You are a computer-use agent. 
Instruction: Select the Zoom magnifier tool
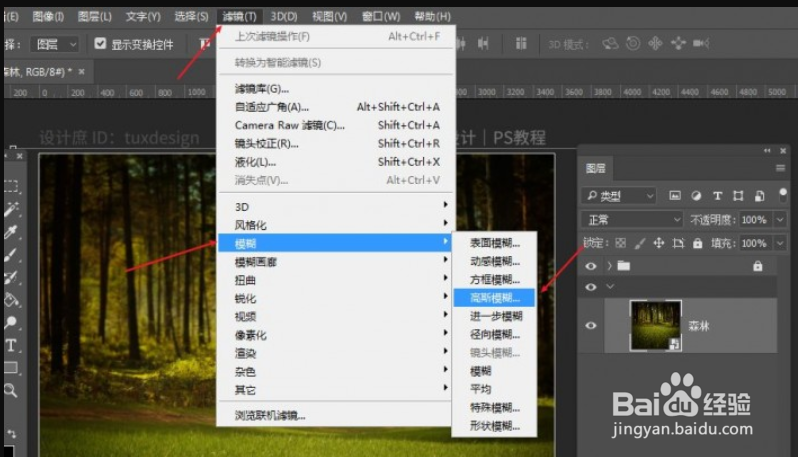pos(11,390)
